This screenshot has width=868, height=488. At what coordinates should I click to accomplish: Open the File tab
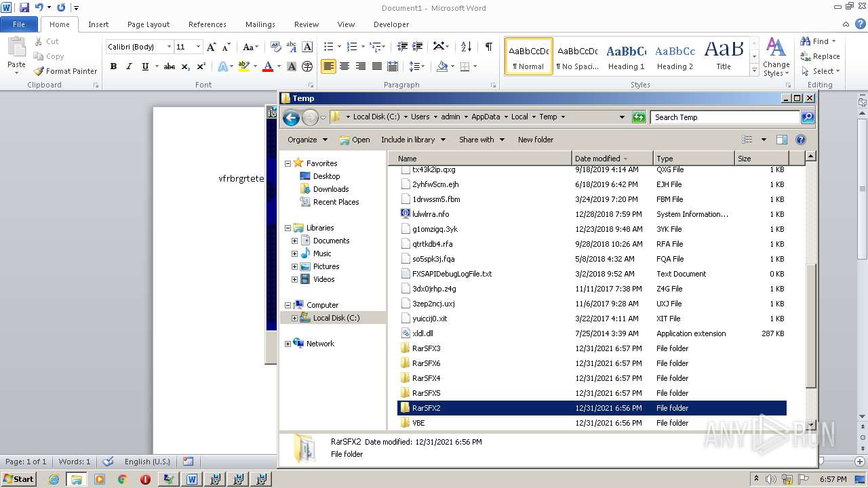click(19, 24)
